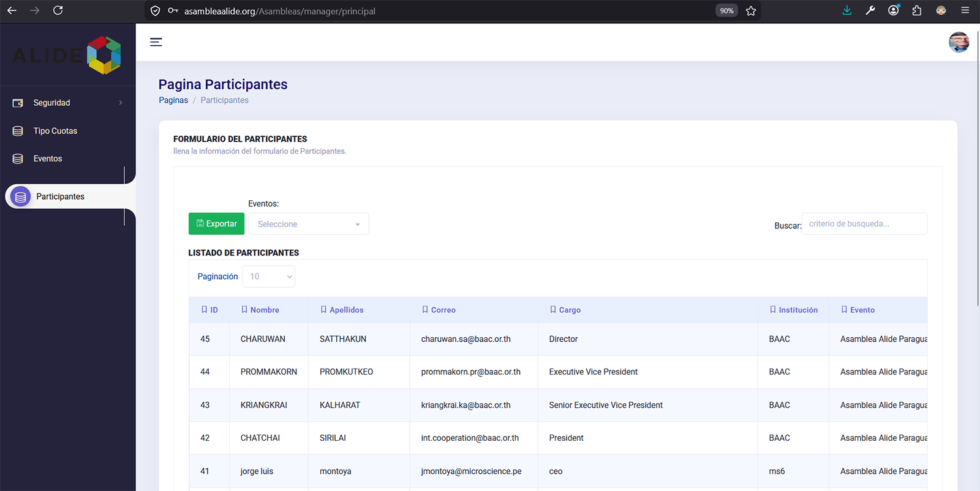
Task: Click the bookmark icon beside Correo header
Action: click(425, 310)
